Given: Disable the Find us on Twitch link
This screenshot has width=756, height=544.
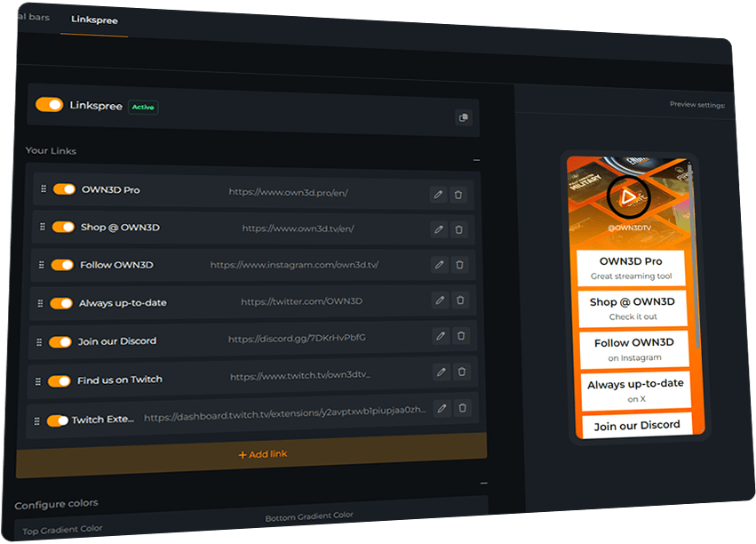Looking at the screenshot, I should (x=60, y=381).
